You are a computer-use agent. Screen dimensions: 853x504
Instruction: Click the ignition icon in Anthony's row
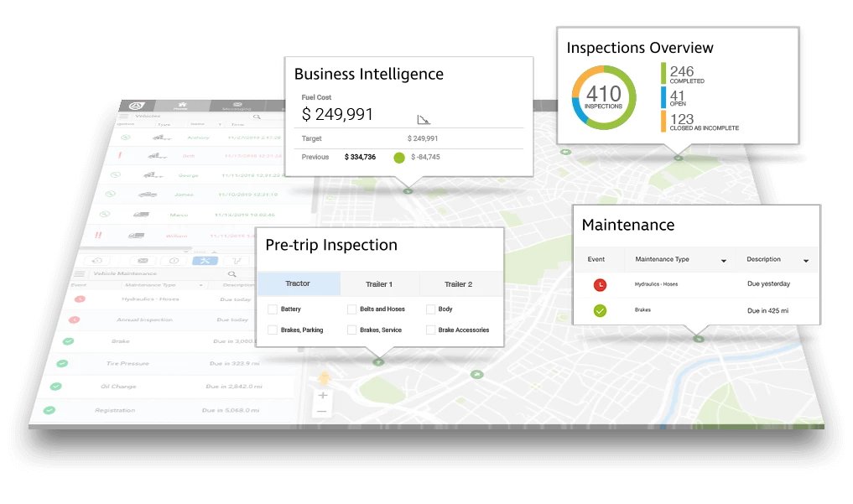point(126,137)
